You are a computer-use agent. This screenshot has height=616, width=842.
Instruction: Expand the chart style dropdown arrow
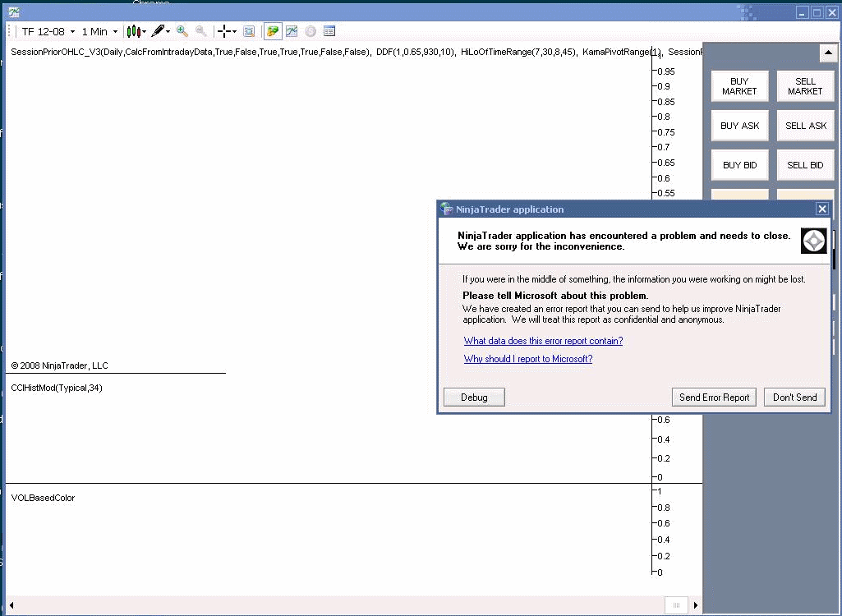[x=145, y=32]
